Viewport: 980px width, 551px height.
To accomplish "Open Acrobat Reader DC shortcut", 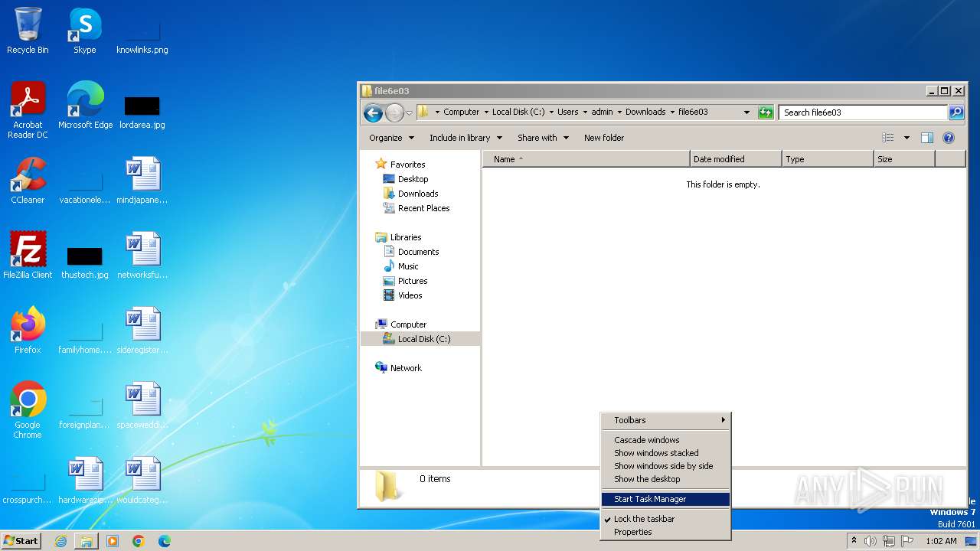I will [28, 109].
